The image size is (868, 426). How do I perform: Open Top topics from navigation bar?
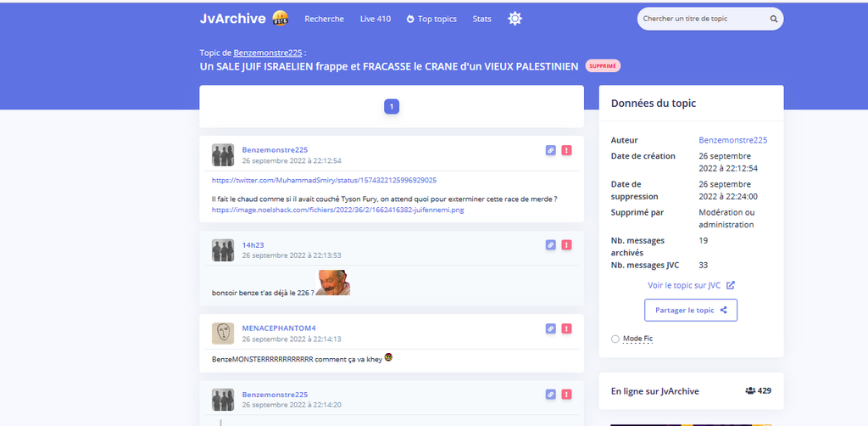click(431, 19)
